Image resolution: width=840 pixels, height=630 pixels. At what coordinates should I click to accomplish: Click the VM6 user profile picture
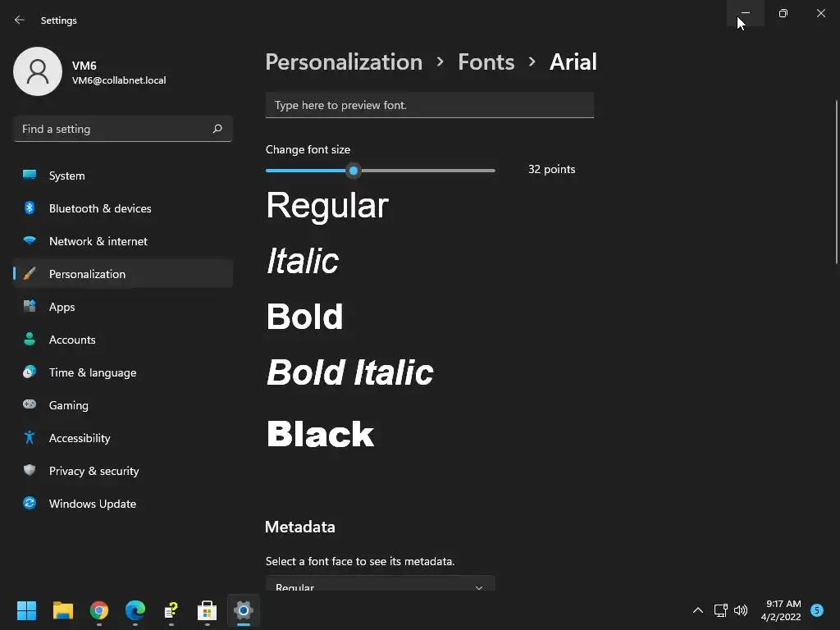click(38, 71)
